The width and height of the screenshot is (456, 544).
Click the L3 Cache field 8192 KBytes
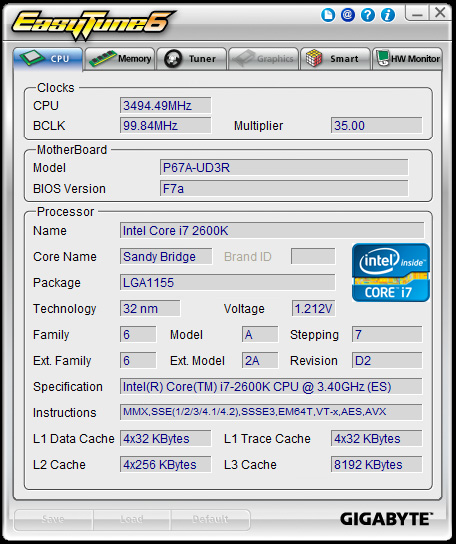point(377,464)
